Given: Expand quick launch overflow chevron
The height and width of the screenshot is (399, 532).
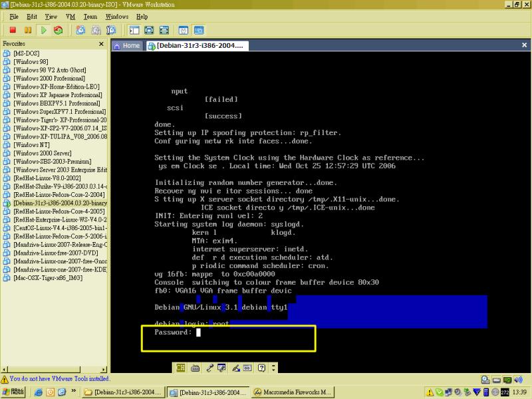Looking at the screenshot, I should click(74, 391).
